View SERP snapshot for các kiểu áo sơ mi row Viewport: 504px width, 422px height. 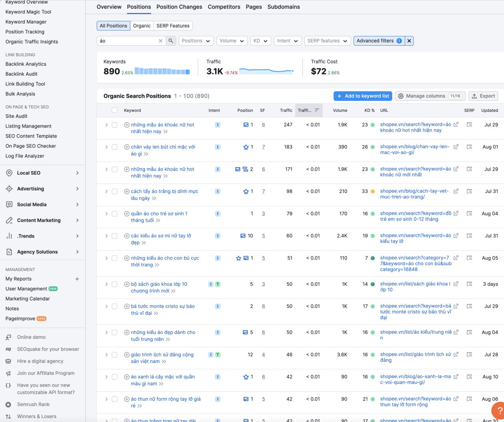(469, 236)
